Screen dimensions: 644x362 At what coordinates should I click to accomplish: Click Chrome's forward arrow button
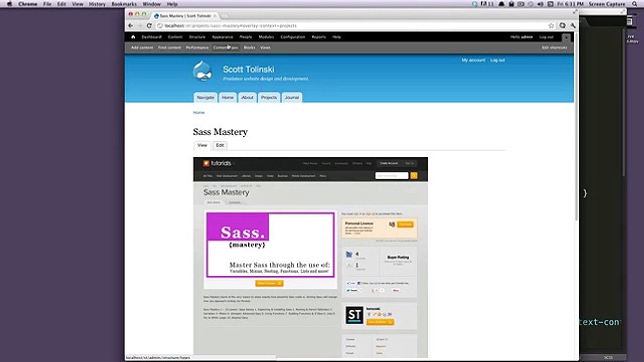click(x=140, y=26)
